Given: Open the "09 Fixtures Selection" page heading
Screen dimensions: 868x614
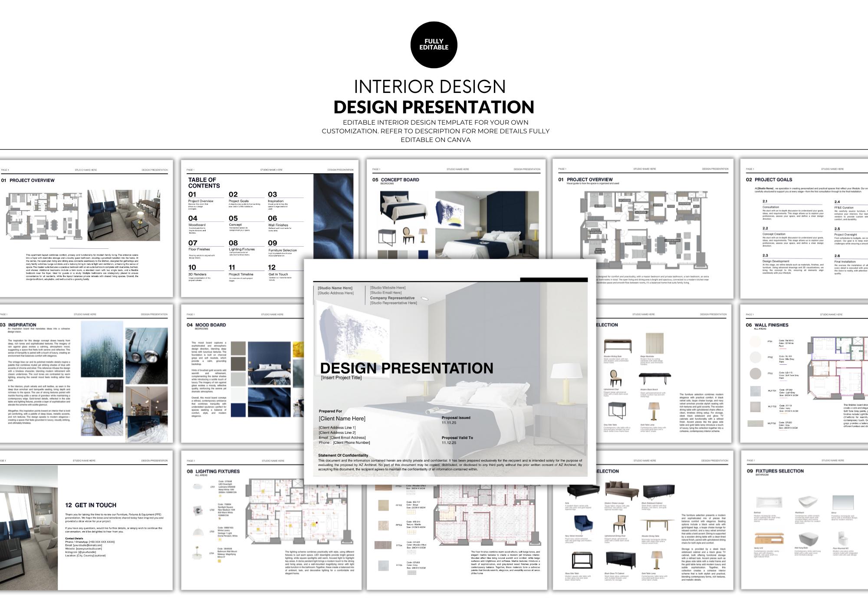Looking at the screenshot, I should [x=775, y=471].
